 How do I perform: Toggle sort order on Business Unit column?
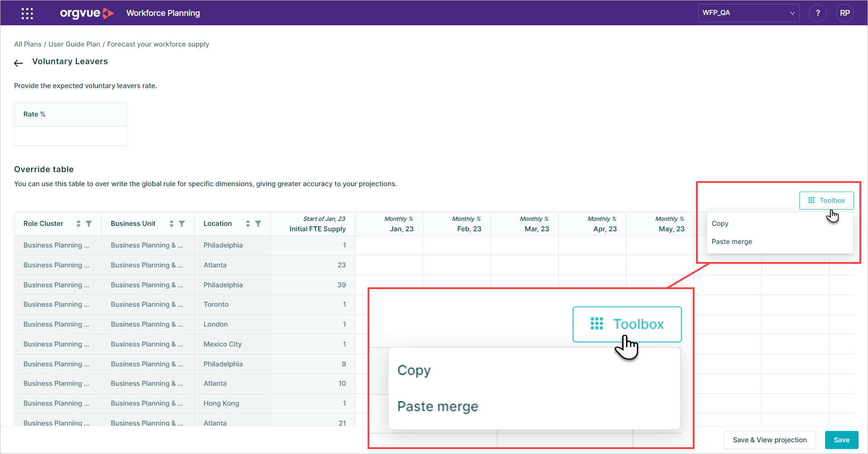click(x=171, y=223)
